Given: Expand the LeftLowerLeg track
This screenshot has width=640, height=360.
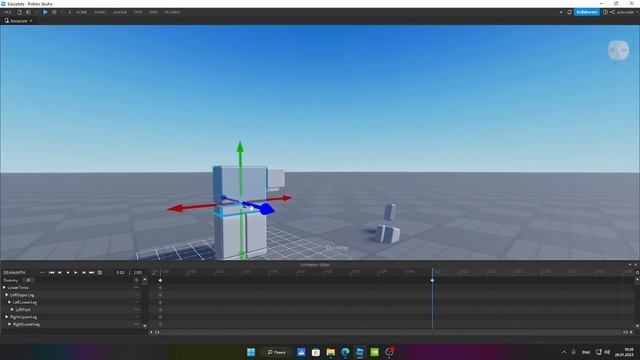Looking at the screenshot, I should [10, 302].
